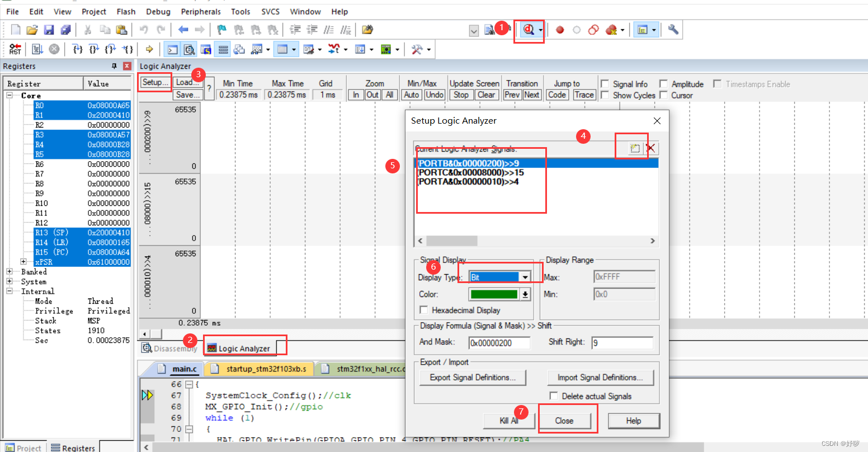Click Close in Setup Logic Analyzer dialog

564,421
